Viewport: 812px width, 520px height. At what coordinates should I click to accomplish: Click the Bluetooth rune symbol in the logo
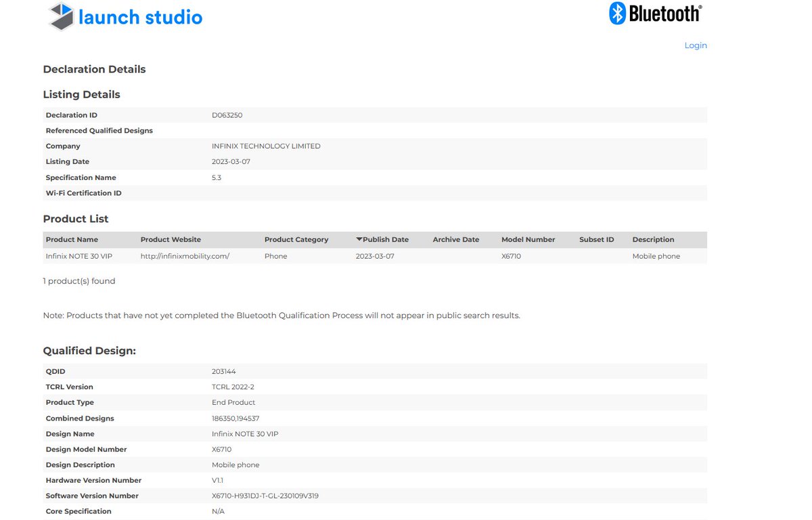(x=617, y=13)
